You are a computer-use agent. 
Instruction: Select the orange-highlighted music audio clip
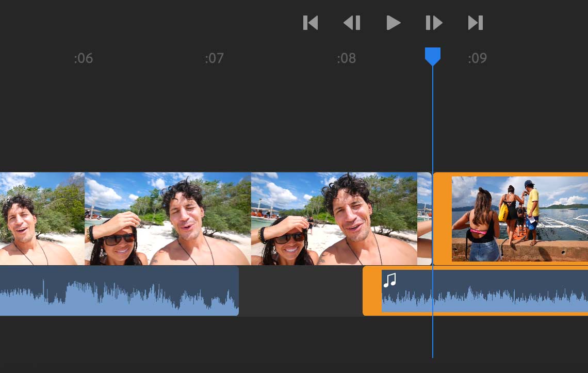coord(475,291)
